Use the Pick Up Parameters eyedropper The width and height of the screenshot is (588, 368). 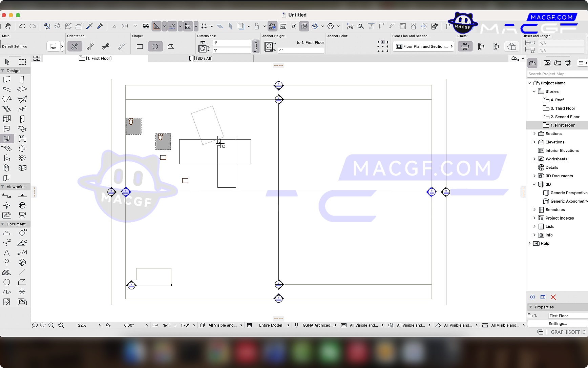(89, 26)
